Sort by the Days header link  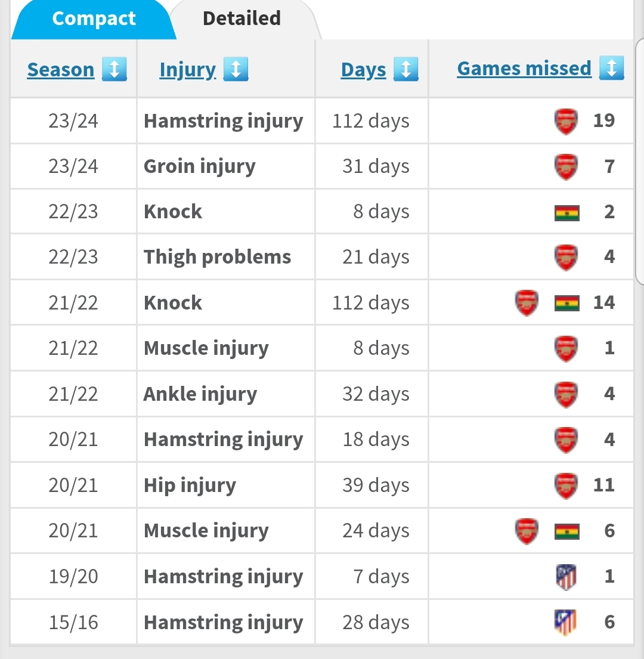tap(363, 70)
